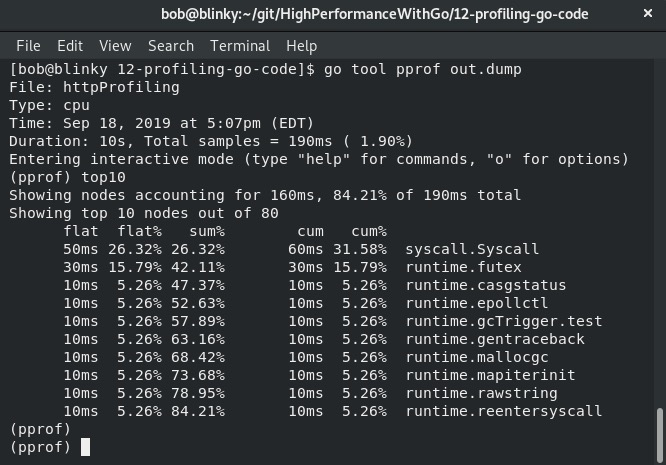666x465 pixels.
Task: Open the Search menu
Action: pos(171,46)
